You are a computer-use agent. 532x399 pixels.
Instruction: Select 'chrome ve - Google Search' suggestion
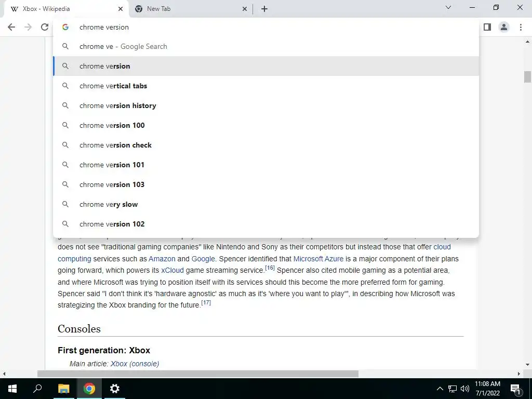[x=266, y=46]
